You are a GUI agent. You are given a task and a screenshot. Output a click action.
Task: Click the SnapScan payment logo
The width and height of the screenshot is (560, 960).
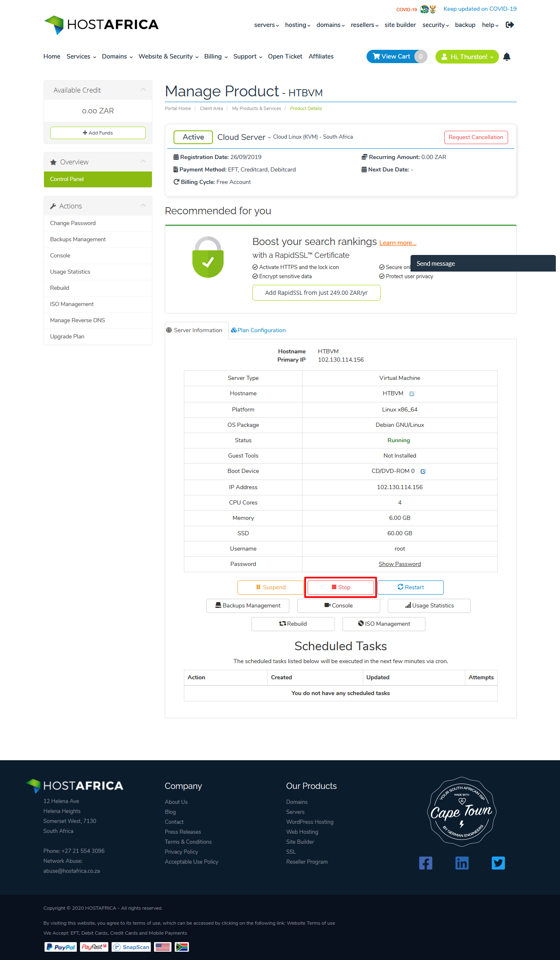[131, 947]
